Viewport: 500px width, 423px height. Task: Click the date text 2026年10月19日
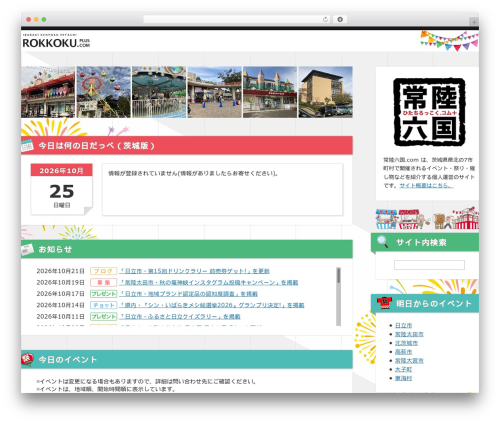pos(60,282)
